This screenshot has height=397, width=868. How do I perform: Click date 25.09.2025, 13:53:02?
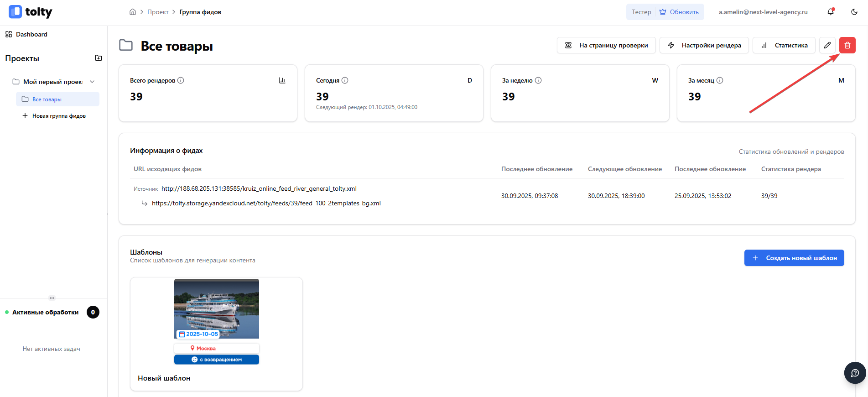coord(703,196)
